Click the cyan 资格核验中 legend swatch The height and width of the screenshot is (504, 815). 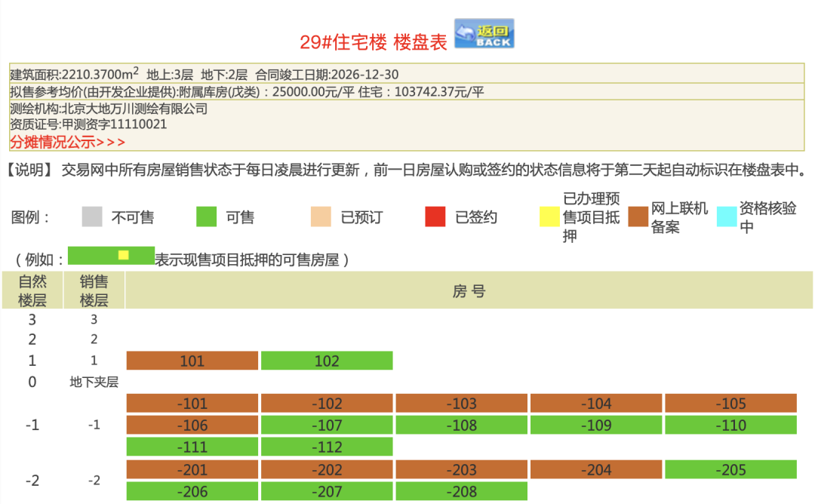tap(727, 217)
